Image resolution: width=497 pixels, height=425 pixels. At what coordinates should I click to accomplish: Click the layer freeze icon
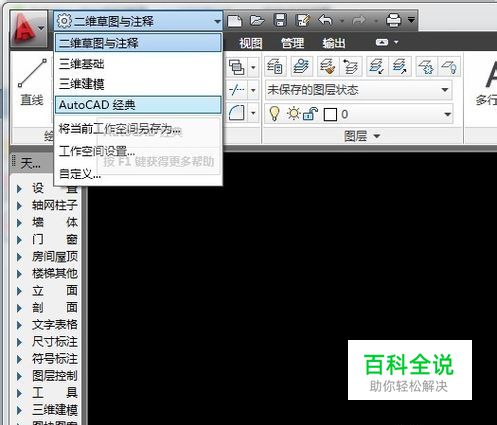pos(426,67)
